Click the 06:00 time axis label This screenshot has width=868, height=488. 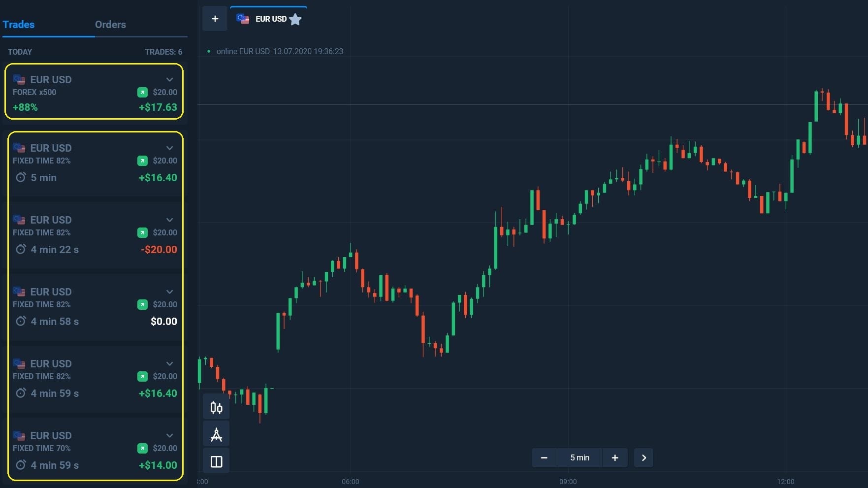pos(351,482)
